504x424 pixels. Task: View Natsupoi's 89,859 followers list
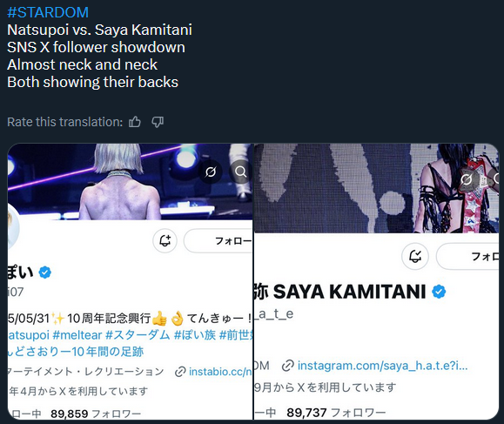(96, 414)
